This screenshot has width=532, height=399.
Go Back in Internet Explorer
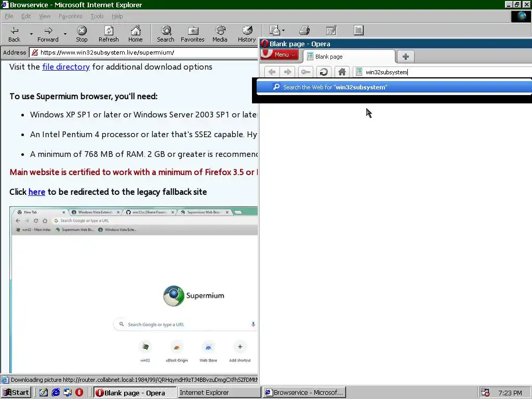(x=14, y=34)
